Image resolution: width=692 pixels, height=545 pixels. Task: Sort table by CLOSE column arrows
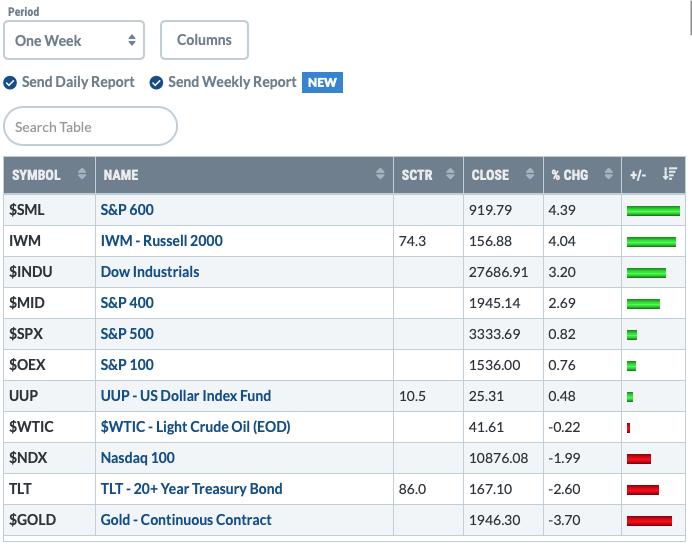pyautogui.click(x=530, y=174)
